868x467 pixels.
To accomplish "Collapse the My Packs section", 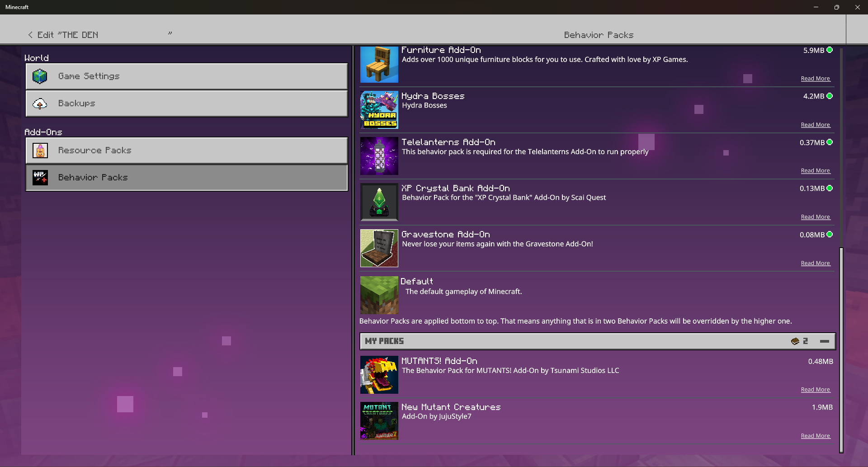I will [x=825, y=341].
